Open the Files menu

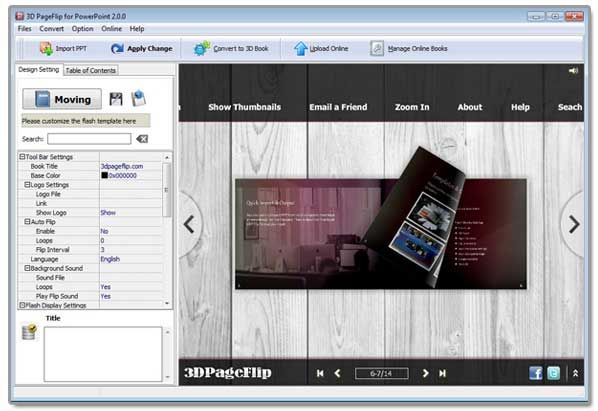click(24, 29)
